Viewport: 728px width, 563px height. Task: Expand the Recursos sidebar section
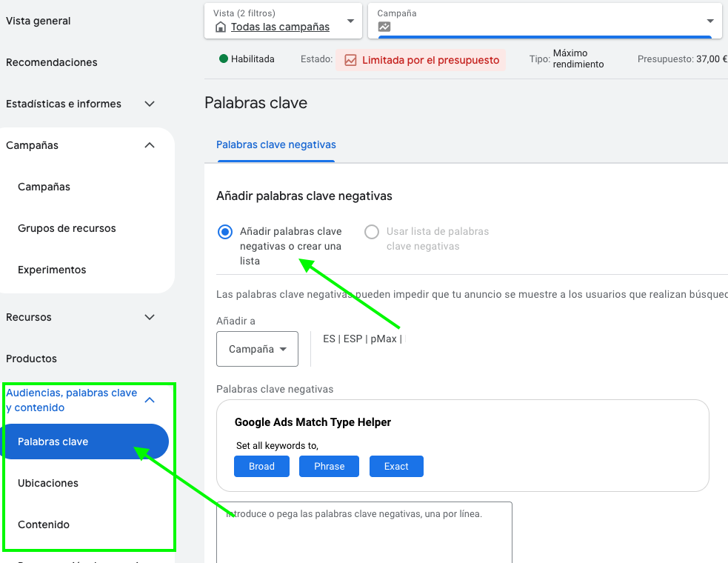150,317
